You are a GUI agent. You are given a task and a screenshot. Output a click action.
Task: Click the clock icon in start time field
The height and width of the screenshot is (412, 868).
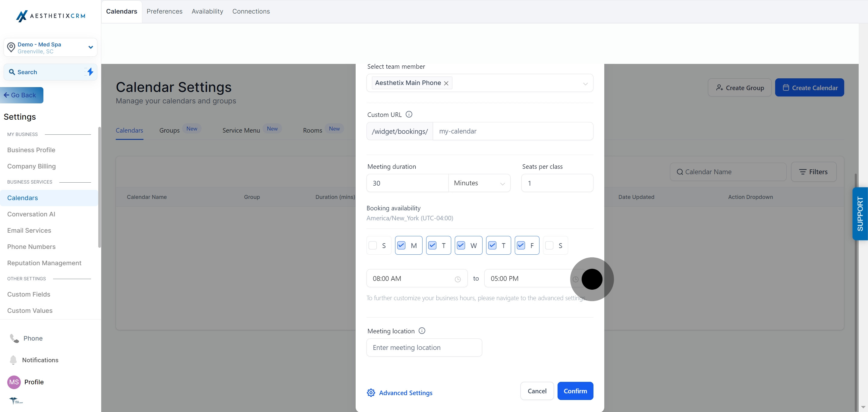(x=458, y=279)
